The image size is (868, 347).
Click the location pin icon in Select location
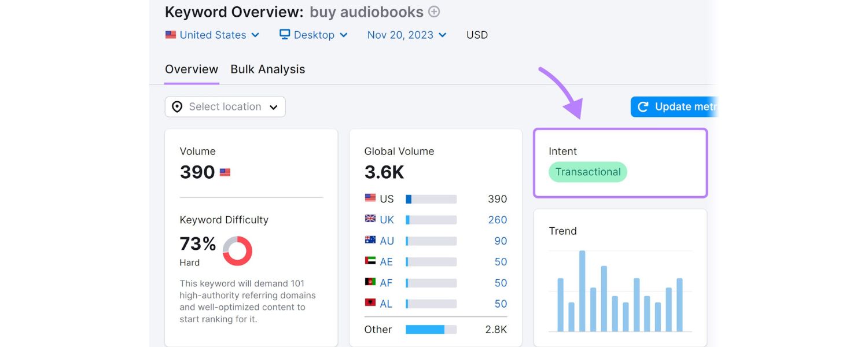coord(177,106)
